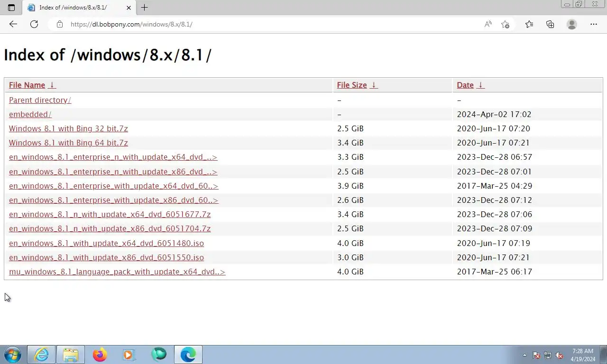
Task: Open the Favorites list icon
Action: click(x=529, y=24)
